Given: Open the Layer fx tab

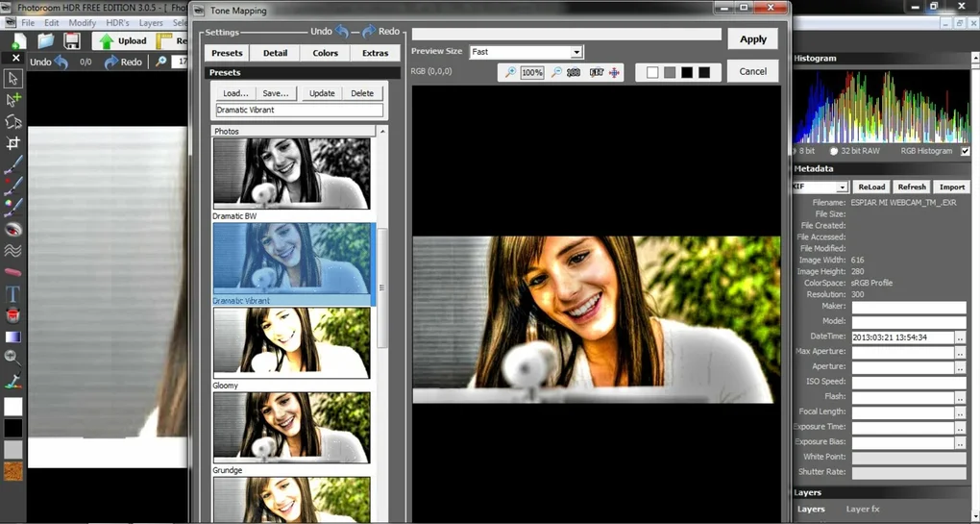Looking at the screenshot, I should click(863, 509).
